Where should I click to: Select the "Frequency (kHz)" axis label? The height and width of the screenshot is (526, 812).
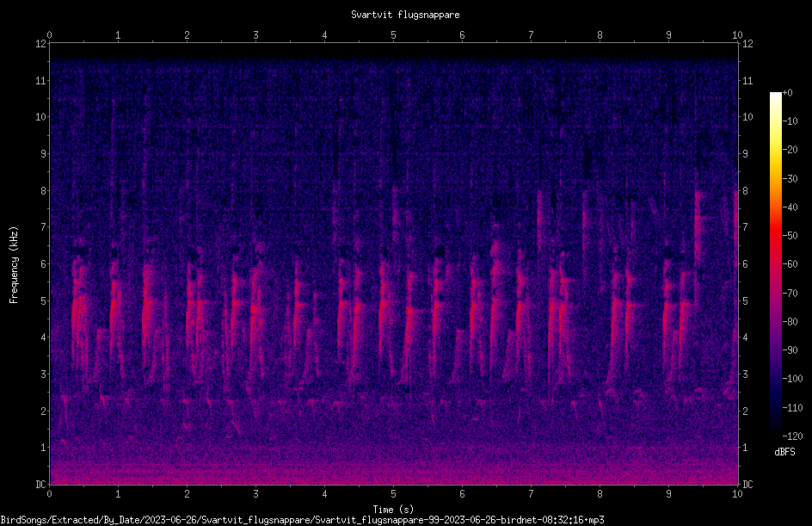(14, 265)
